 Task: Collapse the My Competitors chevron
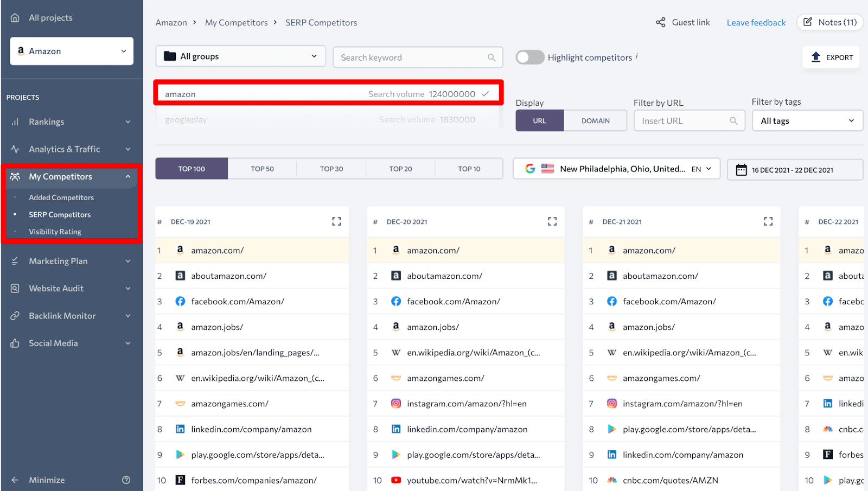[x=128, y=177]
